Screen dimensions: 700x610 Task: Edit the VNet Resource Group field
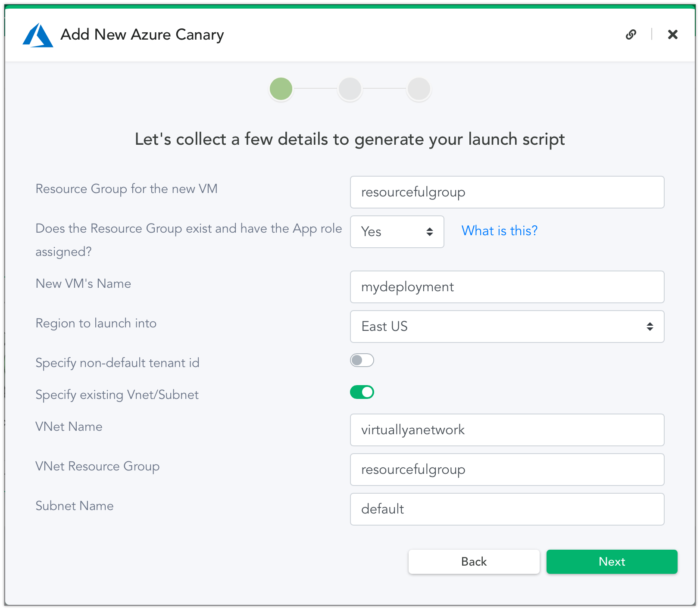[507, 470]
